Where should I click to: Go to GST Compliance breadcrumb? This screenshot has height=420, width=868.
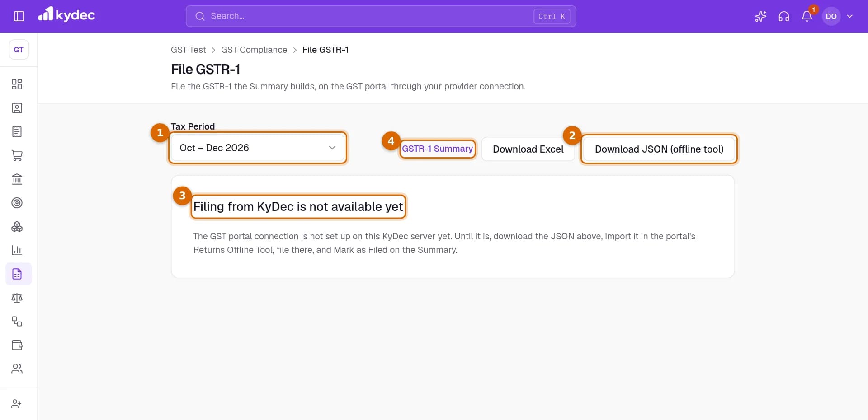(x=254, y=50)
